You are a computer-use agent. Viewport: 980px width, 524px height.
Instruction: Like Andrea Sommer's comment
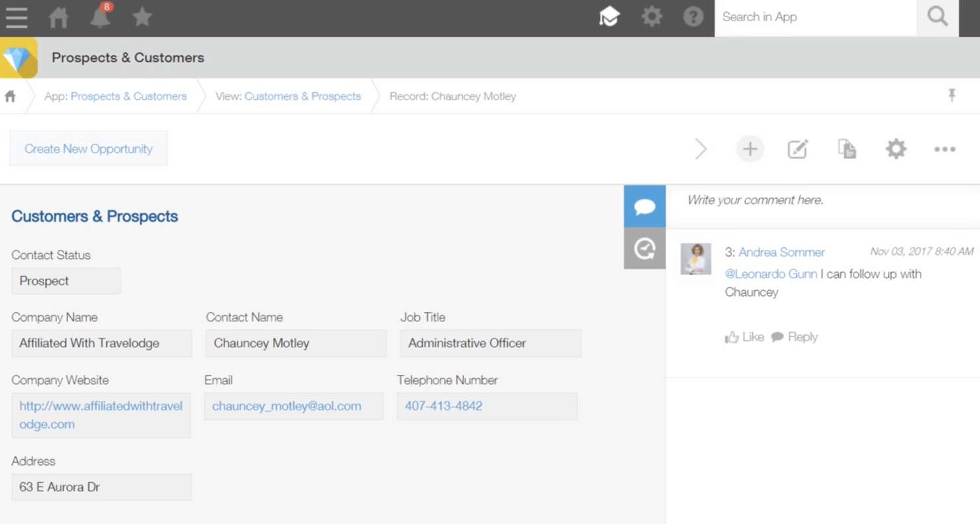click(744, 337)
